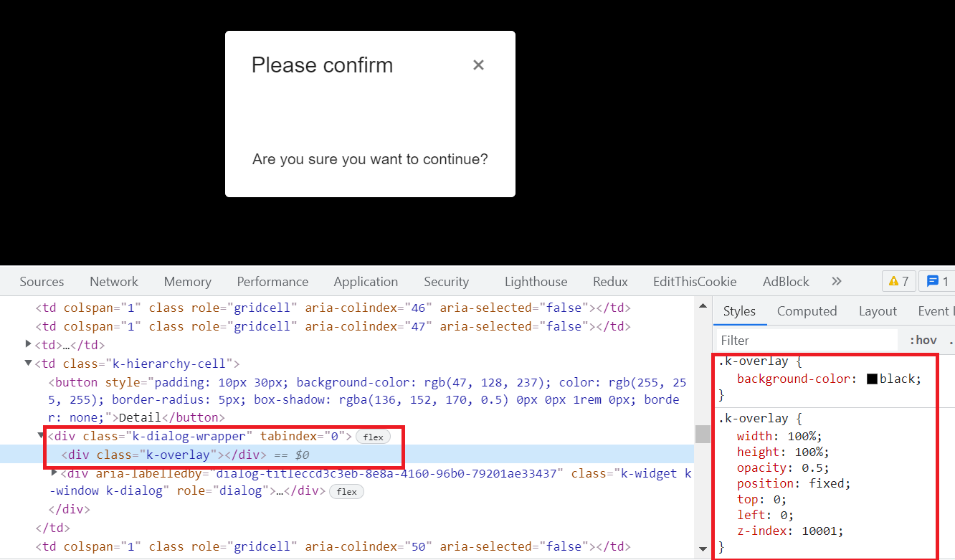Image resolution: width=955 pixels, height=560 pixels.
Task: Open the EditThisCookie tab
Action: point(695,282)
